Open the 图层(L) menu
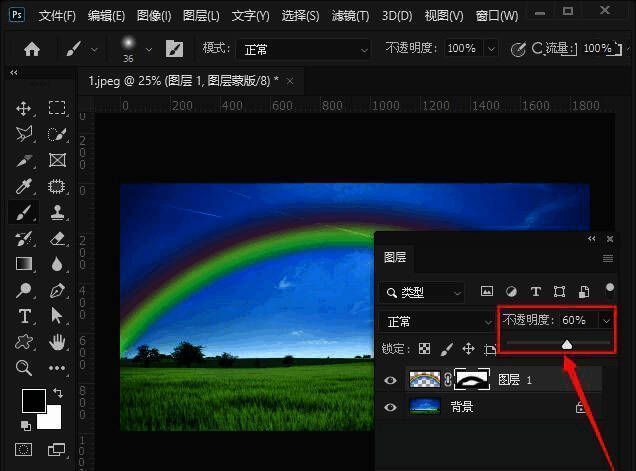Screen dimensions: 636x471 pyautogui.click(x=201, y=16)
